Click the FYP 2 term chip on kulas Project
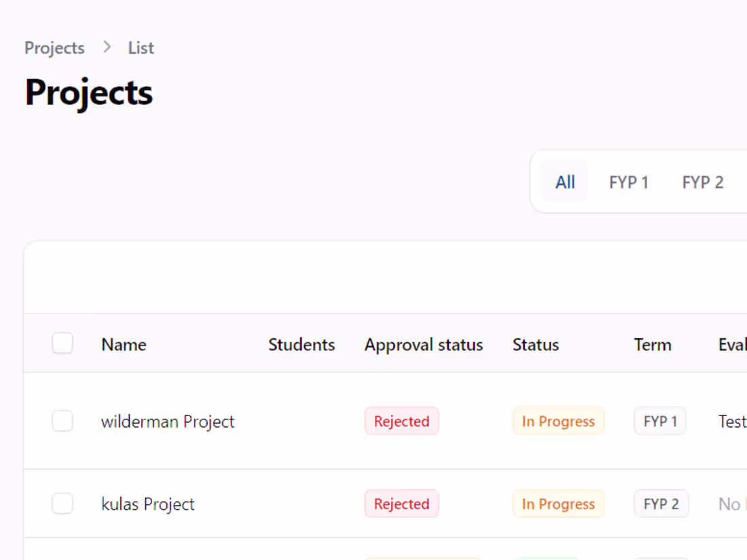747x560 pixels. click(x=661, y=504)
